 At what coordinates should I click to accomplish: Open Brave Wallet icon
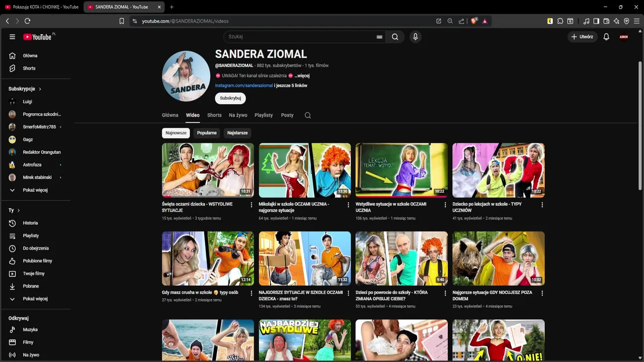[606, 21]
